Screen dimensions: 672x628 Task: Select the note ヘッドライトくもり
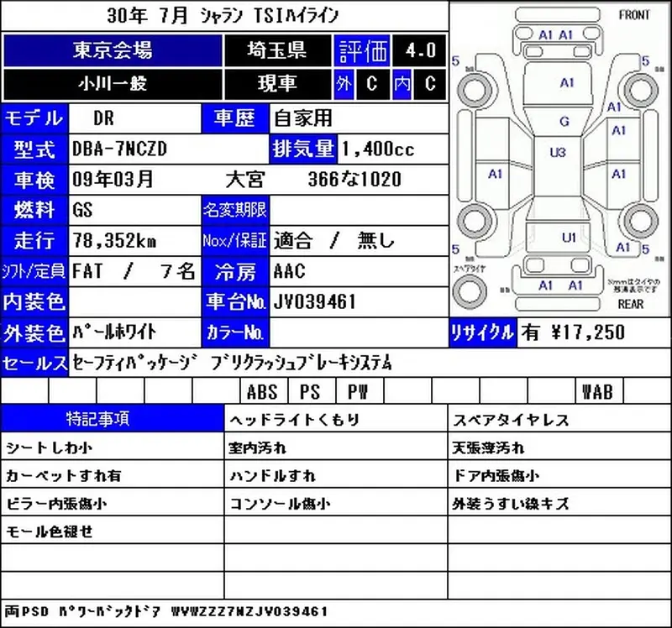pyautogui.click(x=295, y=420)
